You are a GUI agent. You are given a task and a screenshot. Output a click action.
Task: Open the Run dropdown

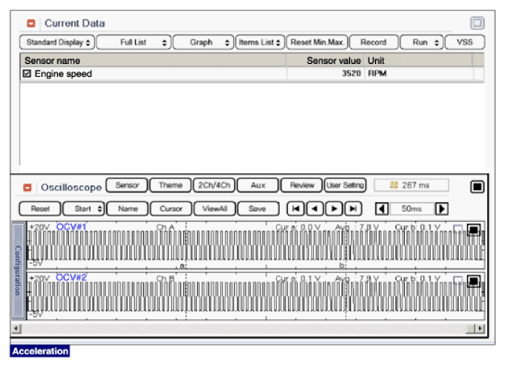422,42
